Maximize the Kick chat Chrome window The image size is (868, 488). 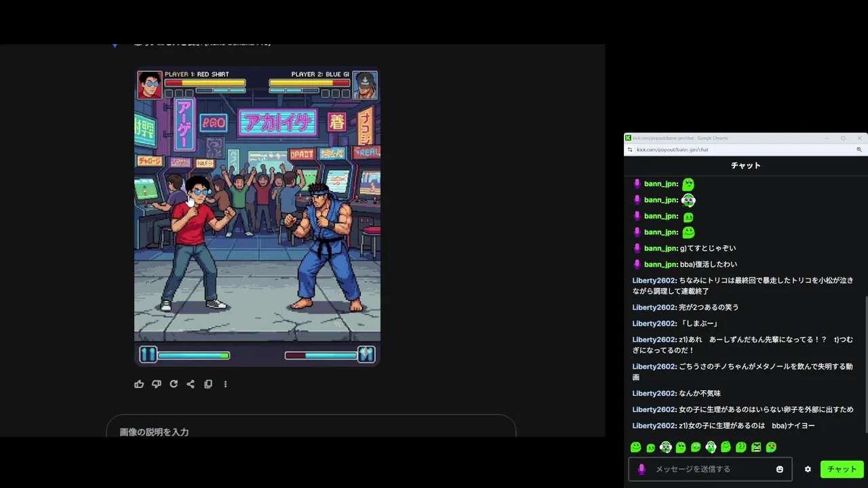point(843,138)
